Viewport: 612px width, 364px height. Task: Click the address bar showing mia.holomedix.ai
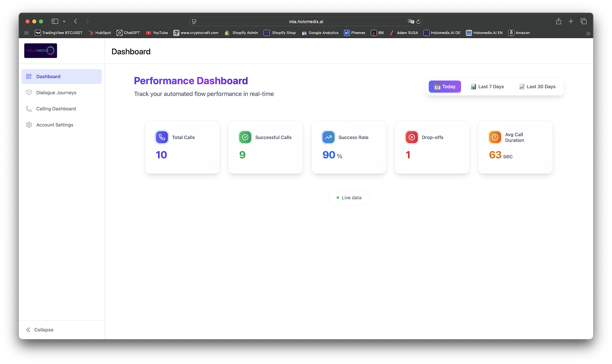(x=306, y=21)
